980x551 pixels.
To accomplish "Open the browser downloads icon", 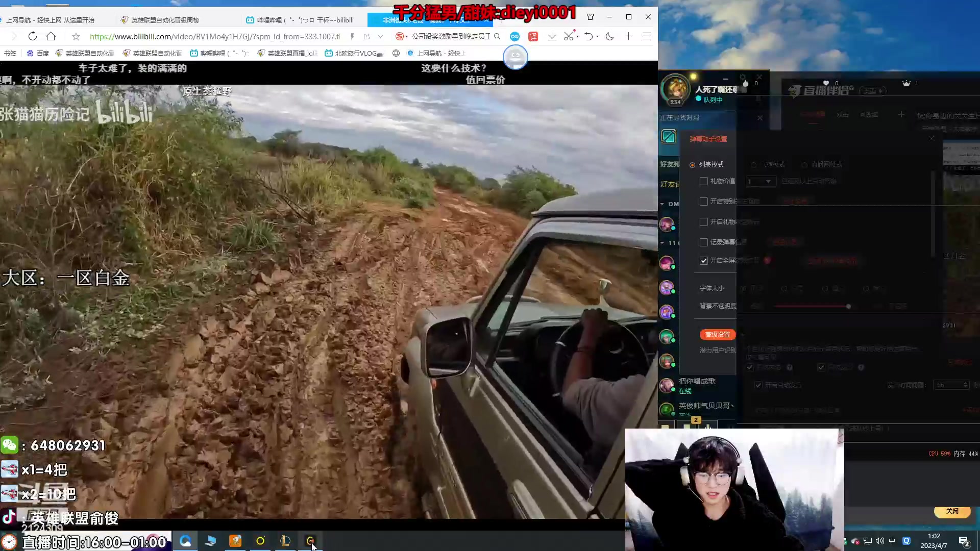I will pos(552,36).
